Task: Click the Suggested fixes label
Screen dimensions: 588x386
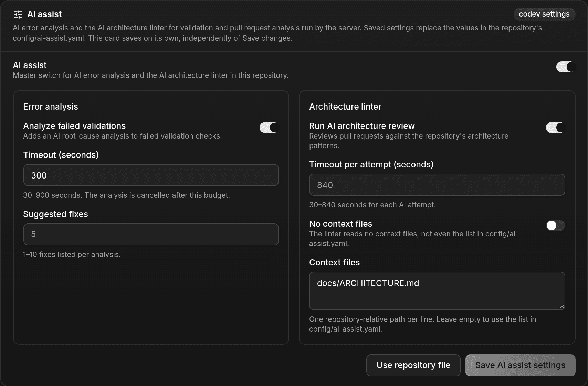Action: [x=55, y=214]
